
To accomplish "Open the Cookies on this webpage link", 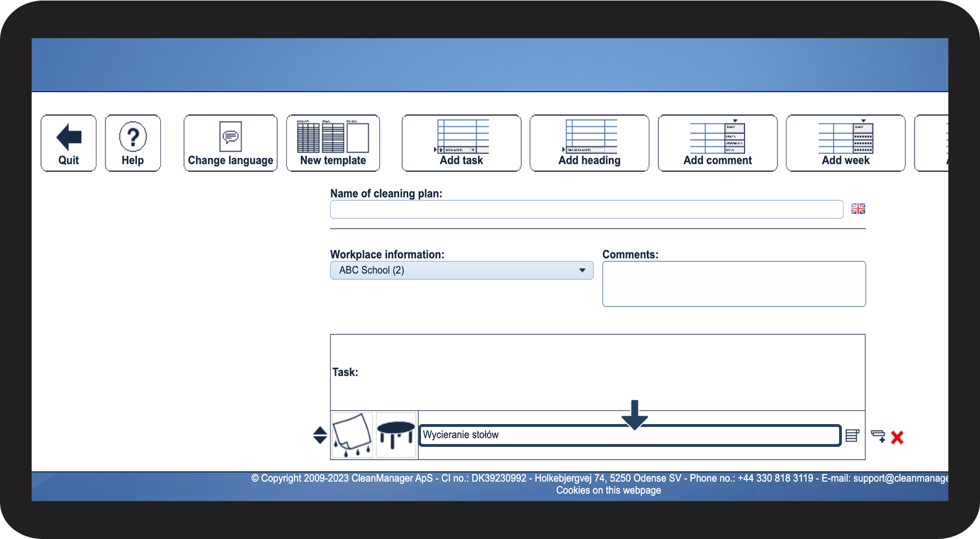I will coord(608,490).
